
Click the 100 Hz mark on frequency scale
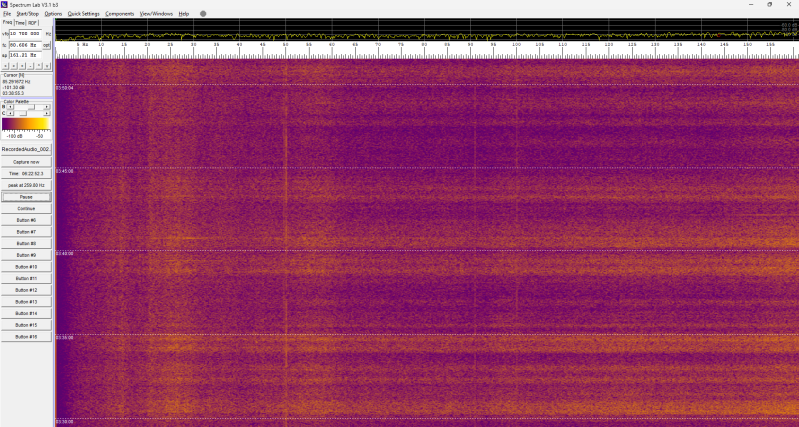pyautogui.click(x=516, y=45)
